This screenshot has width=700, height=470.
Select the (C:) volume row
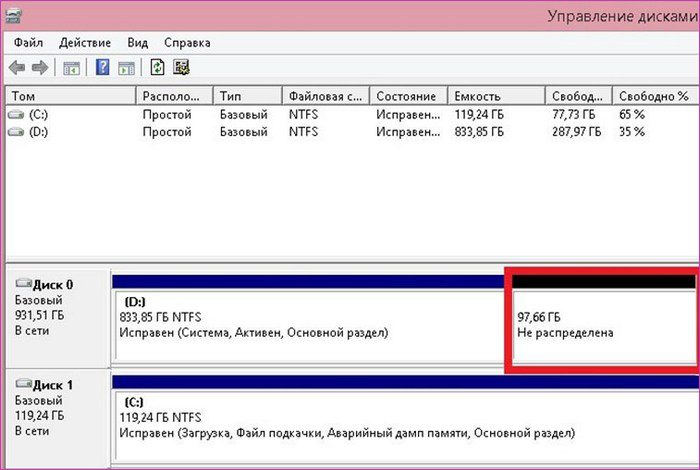pyautogui.click(x=352, y=115)
